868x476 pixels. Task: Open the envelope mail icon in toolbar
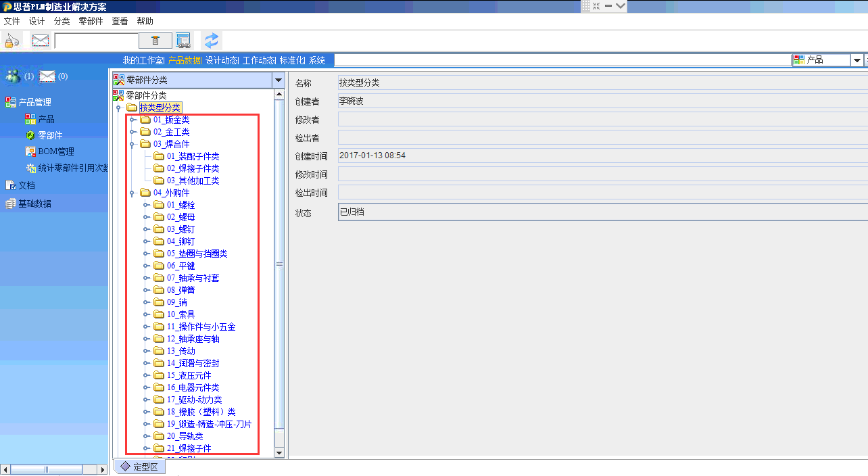(41, 41)
